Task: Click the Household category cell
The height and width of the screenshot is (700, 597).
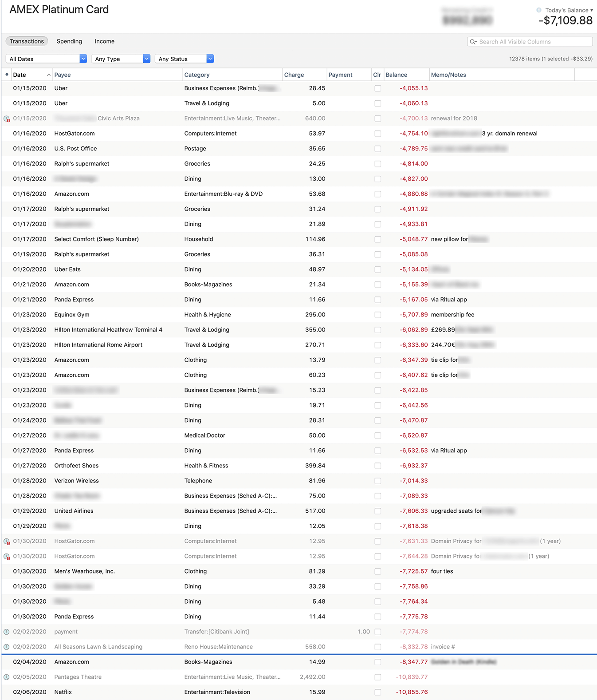Action: pyautogui.click(x=199, y=239)
